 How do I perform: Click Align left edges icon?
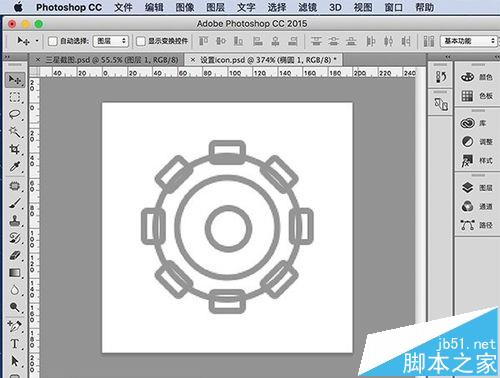[257, 41]
